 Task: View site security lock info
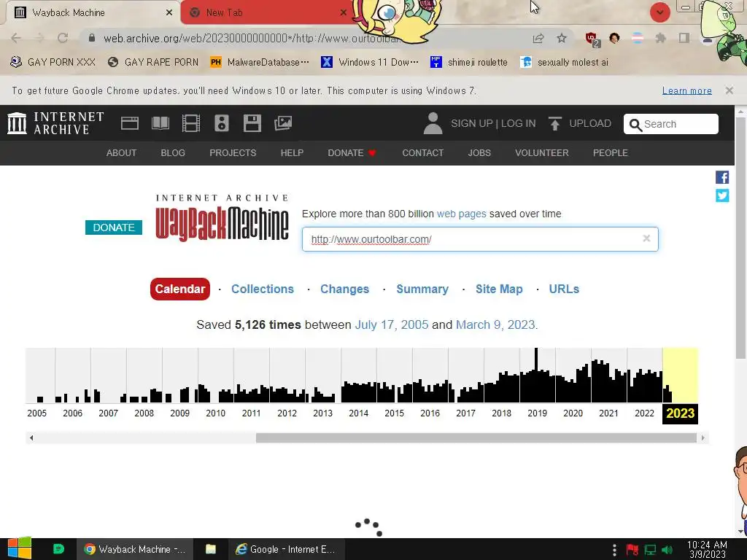click(92, 38)
